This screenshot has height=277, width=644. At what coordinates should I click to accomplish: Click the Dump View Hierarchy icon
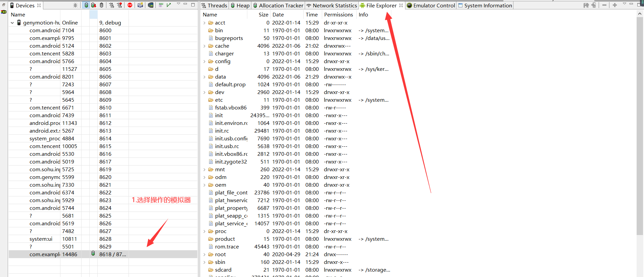coord(151,5)
